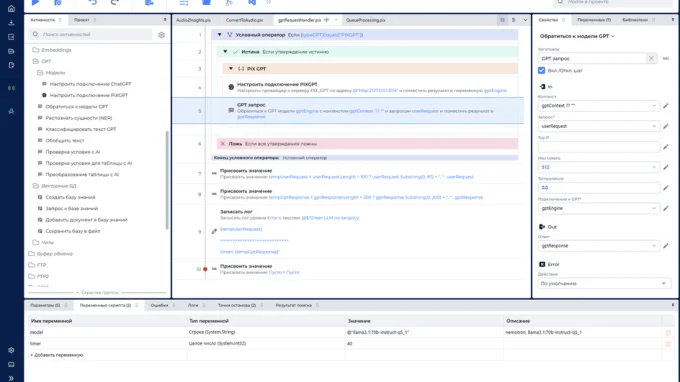Edit the Max tokens field with the pencil icon
The image size is (680, 382).
coord(666,167)
